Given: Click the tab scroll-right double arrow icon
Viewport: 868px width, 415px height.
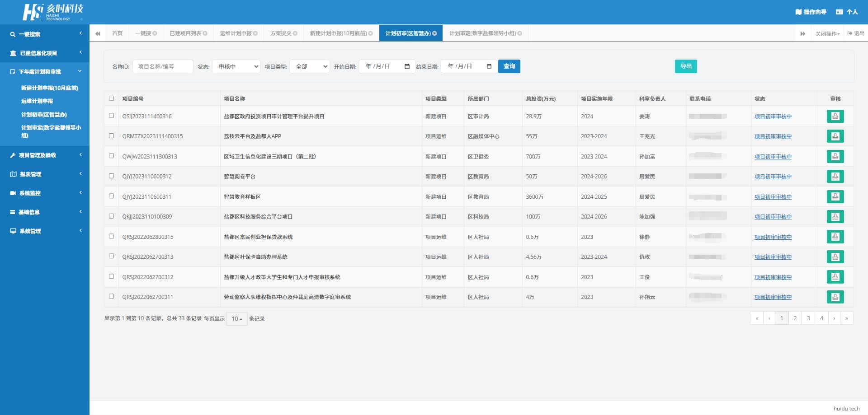Looking at the screenshot, I should click(x=803, y=33).
